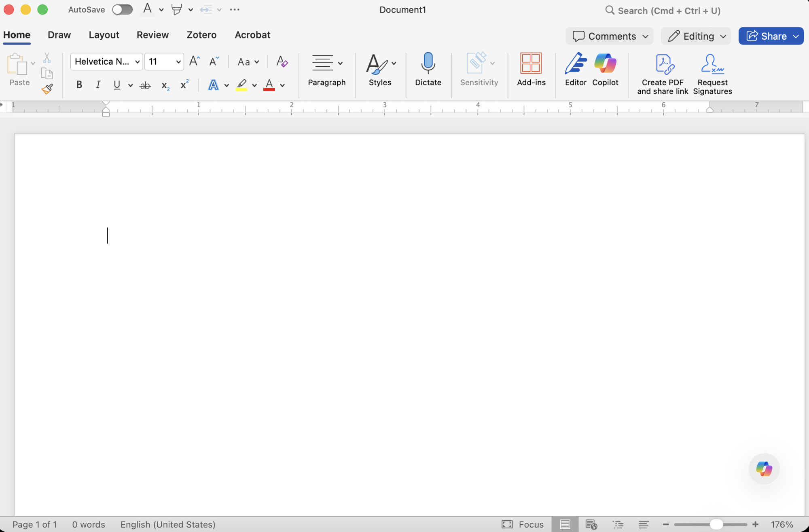Open the Editing mode dropdown

pos(696,36)
